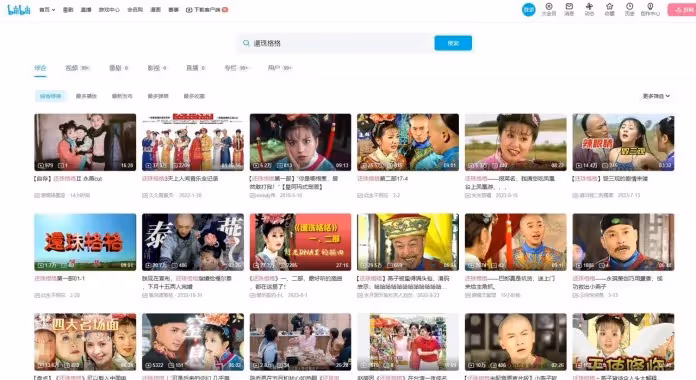696x380 pixels.
Task: Open 游戏中心 in the top navigation
Action: [109, 10]
